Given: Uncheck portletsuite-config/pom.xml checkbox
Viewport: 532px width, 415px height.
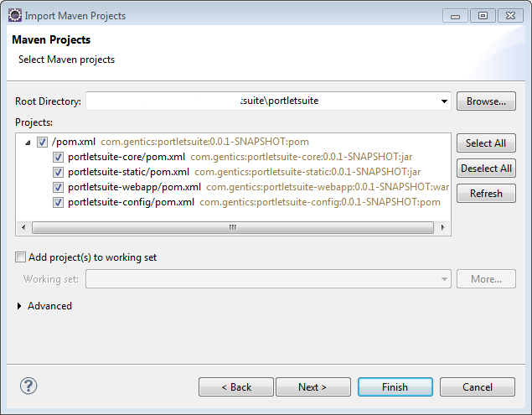Looking at the screenshot, I should click(x=58, y=202).
